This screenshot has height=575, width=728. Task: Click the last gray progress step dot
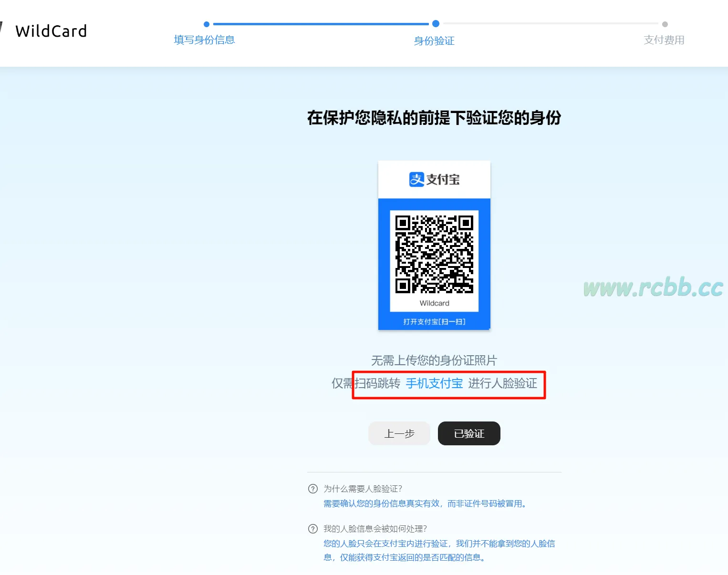(665, 24)
